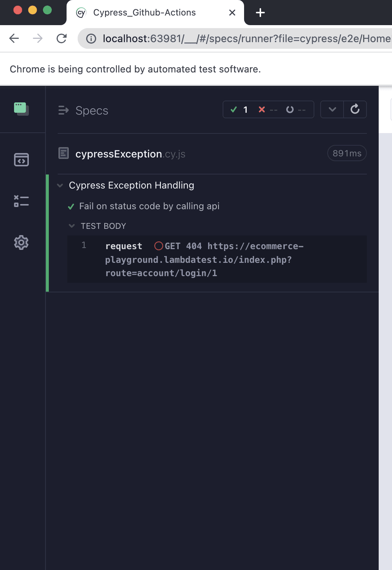Click the failed tests red X indicator
The width and height of the screenshot is (392, 570).
coord(262,110)
